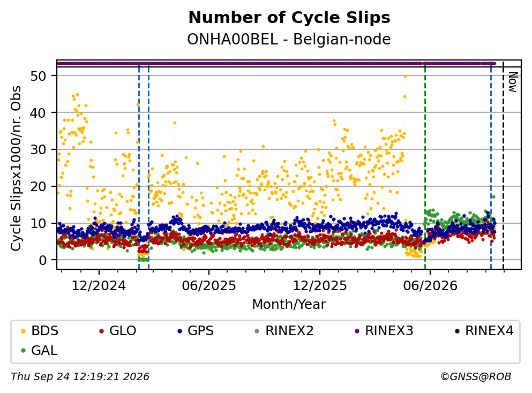
Task: Select the GAL legend label
Action: [44, 351]
